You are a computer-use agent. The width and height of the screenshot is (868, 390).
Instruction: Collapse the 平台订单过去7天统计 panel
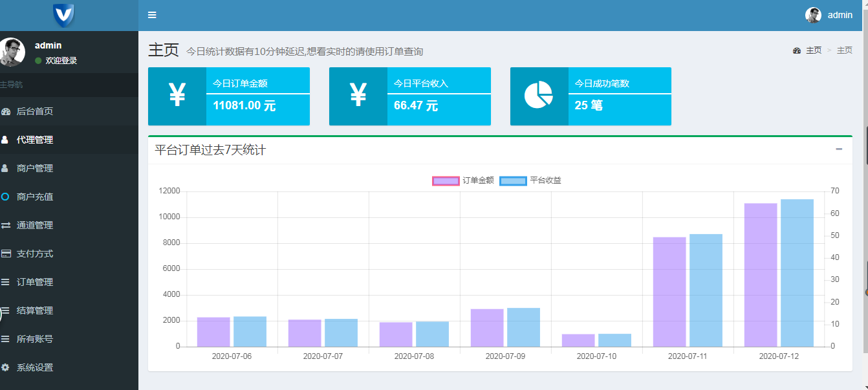coord(839,149)
